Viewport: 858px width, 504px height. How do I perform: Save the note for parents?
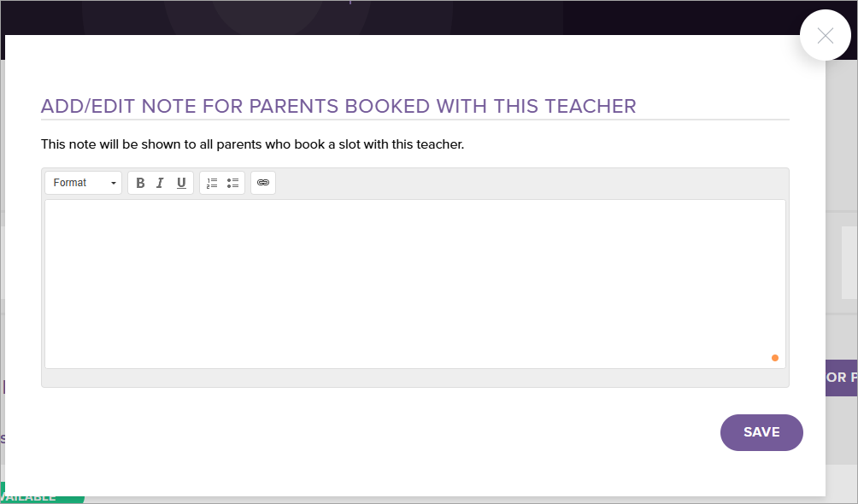[761, 432]
